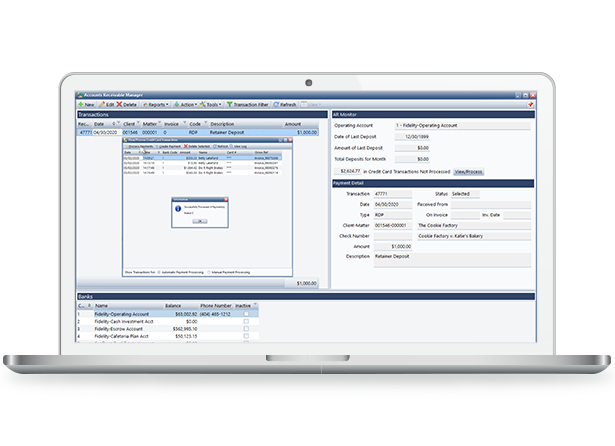Viewport: 615px width, 446px height.
Task: Open the Tools dropdown menu
Action: [x=213, y=104]
